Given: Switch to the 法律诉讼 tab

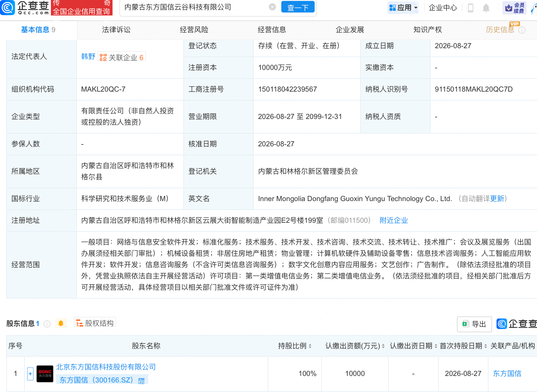Looking at the screenshot, I should point(116,30).
